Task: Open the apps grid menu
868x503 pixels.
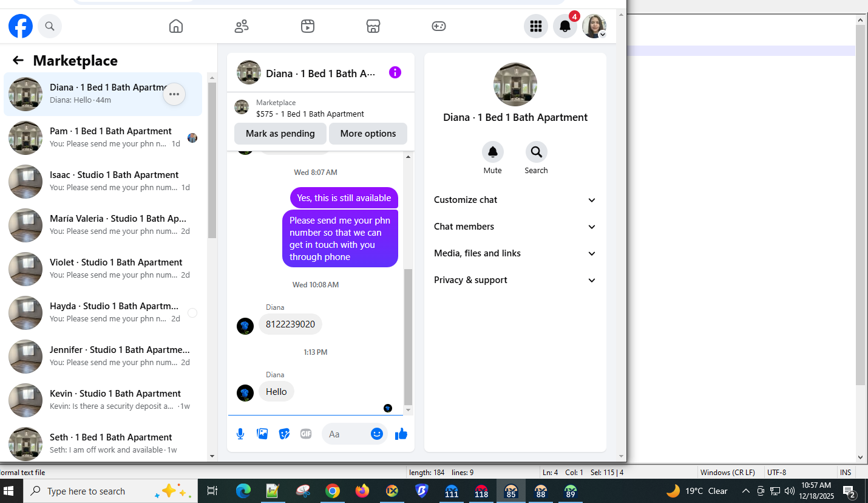Action: [x=535, y=26]
